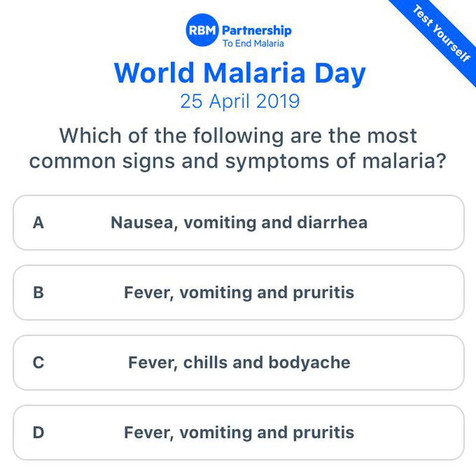Click the malaria symptoms question text
Screen dimensions: 476x476
pos(238,148)
